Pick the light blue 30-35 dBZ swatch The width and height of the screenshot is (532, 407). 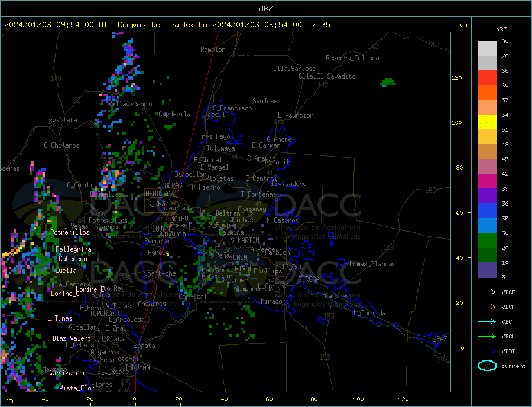487,226
